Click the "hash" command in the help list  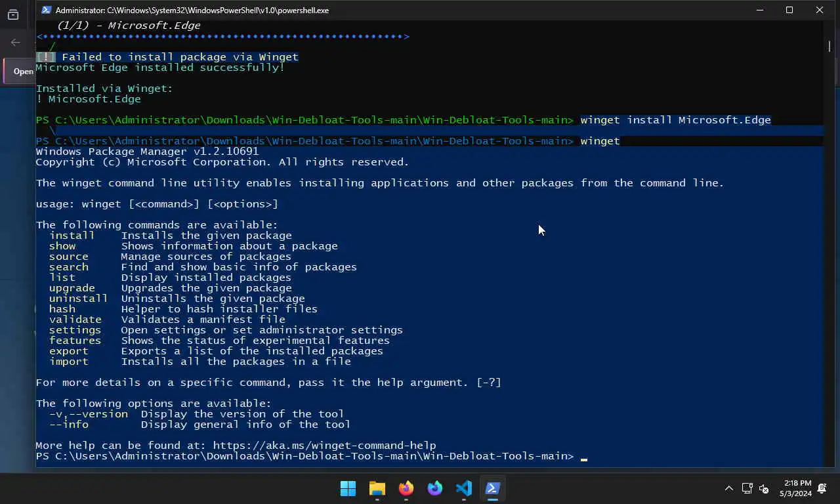click(62, 309)
